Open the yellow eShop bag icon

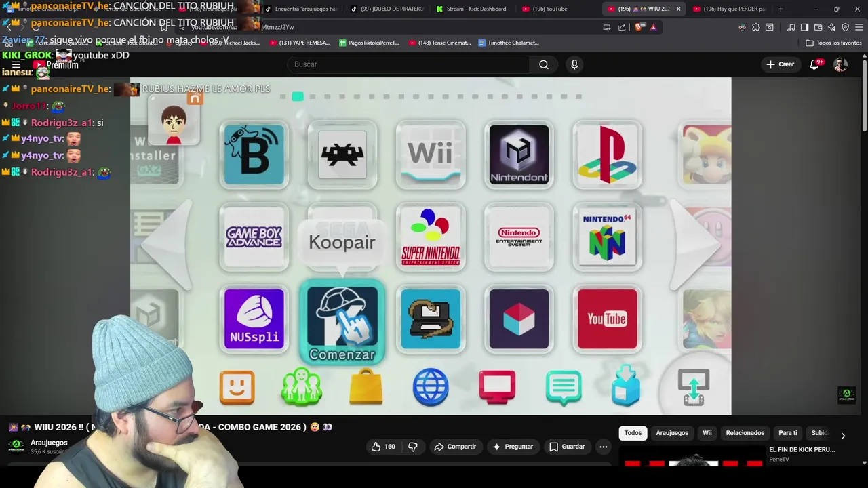366,386
